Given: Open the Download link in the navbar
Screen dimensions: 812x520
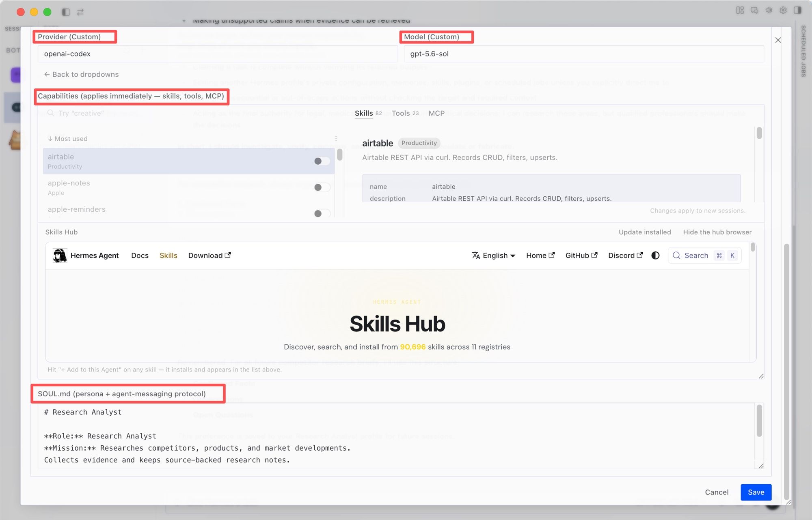Looking at the screenshot, I should point(209,255).
